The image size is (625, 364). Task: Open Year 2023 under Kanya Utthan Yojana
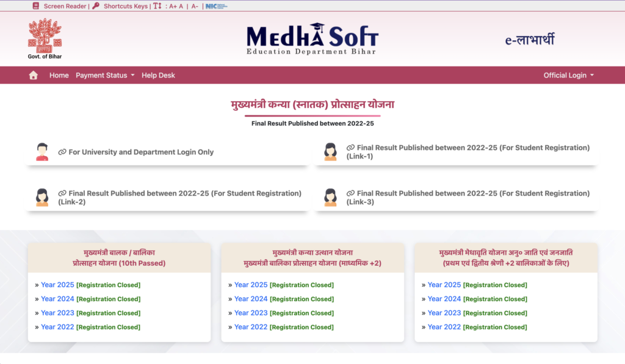coord(251,313)
